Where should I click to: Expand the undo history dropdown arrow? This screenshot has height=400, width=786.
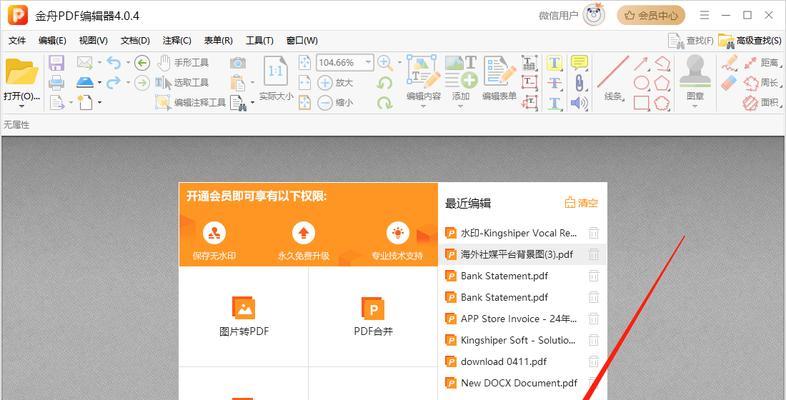click(x=128, y=63)
